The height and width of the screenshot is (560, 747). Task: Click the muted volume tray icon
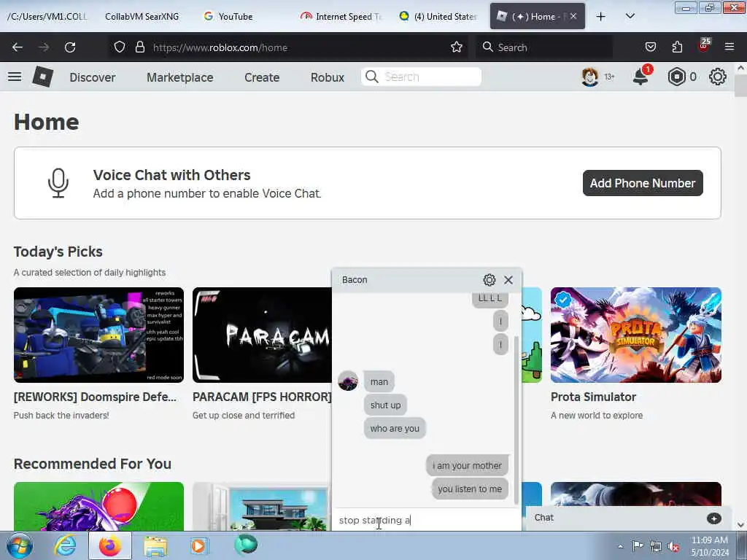(x=673, y=547)
